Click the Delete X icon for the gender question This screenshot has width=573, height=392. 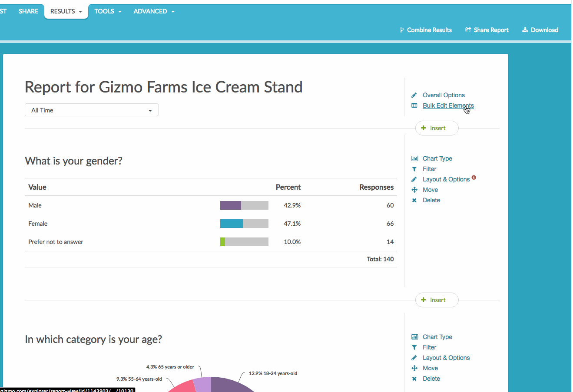tap(414, 200)
